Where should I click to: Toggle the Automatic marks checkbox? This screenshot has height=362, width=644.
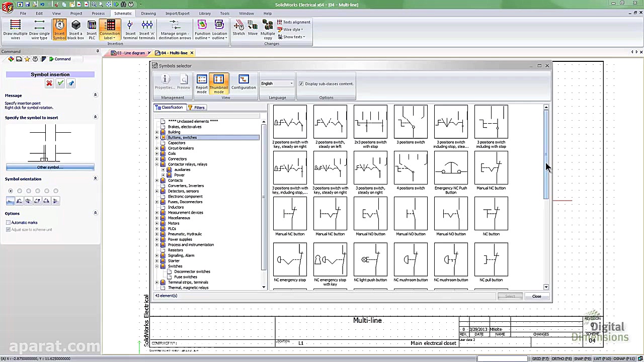(x=8, y=222)
